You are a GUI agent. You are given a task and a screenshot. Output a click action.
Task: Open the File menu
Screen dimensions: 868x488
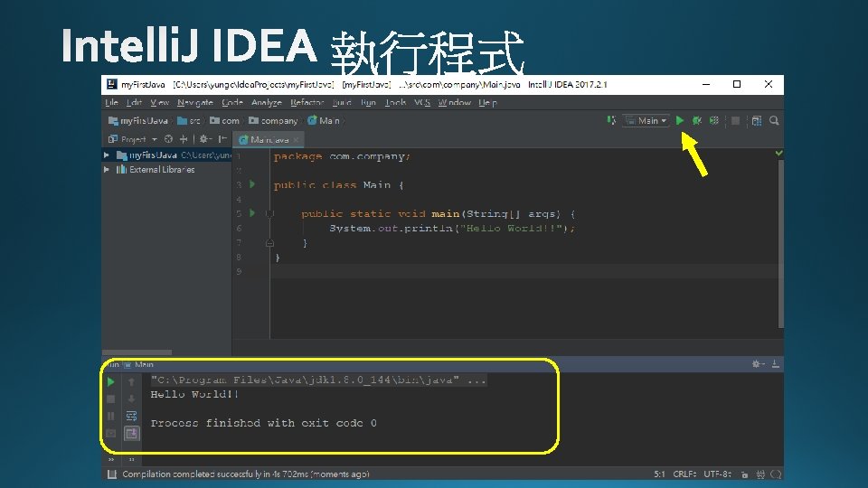click(x=111, y=102)
